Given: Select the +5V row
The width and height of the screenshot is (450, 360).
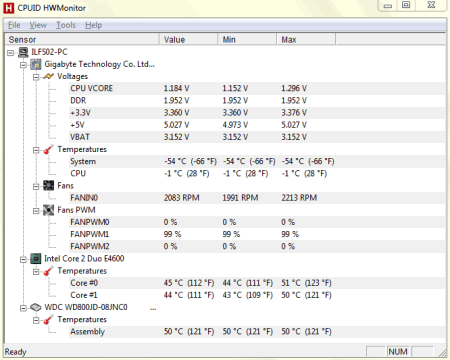Looking at the screenshot, I should coord(257,125).
